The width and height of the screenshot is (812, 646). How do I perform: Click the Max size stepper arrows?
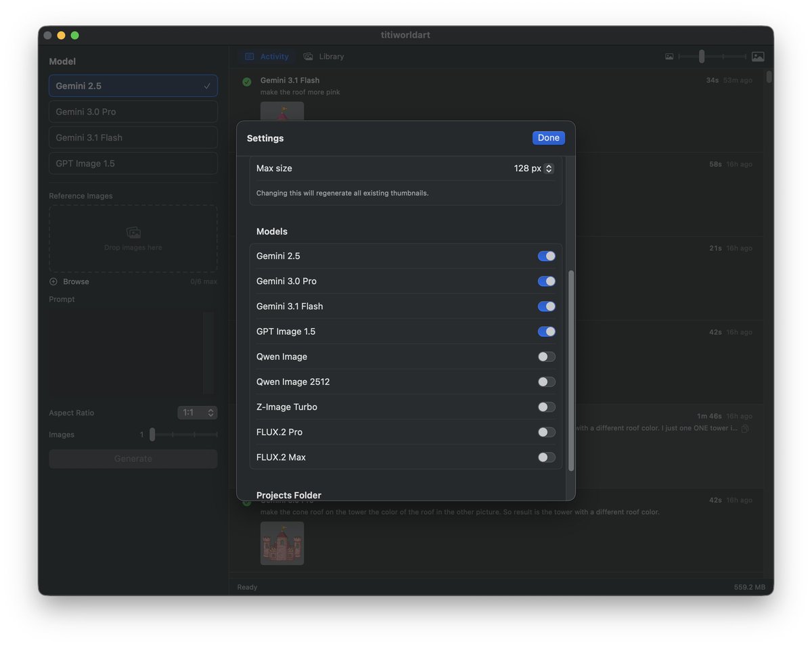coord(547,168)
